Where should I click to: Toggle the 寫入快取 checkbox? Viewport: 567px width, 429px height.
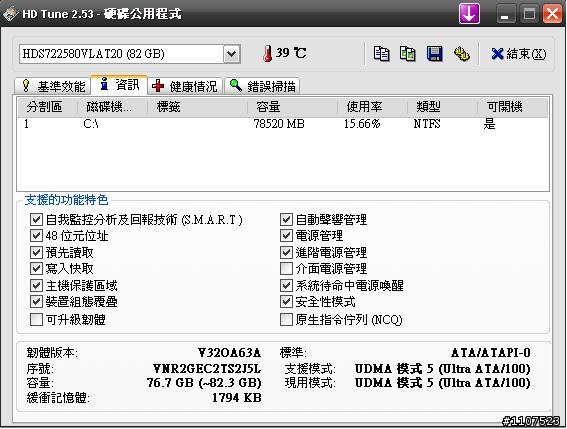36,268
